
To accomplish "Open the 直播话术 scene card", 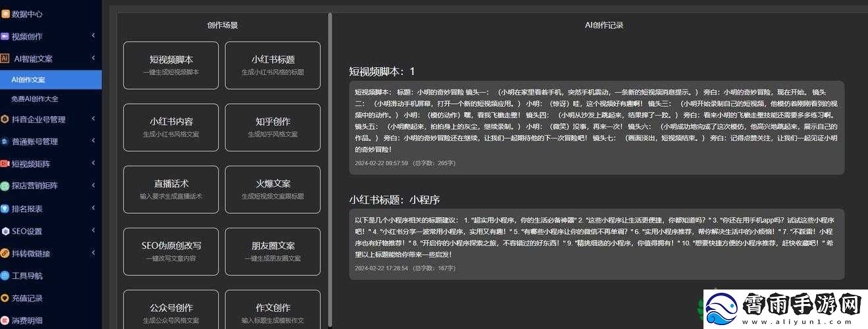I will click(171, 190).
